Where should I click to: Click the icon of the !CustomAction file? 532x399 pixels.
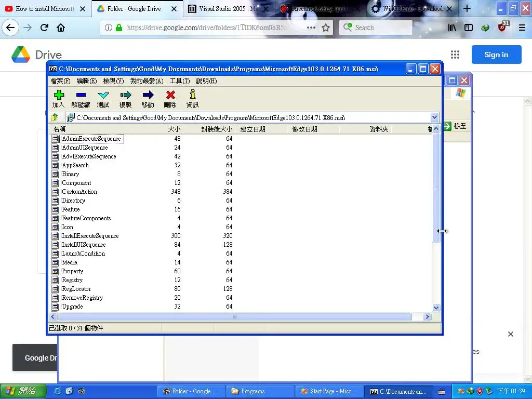pos(55,192)
